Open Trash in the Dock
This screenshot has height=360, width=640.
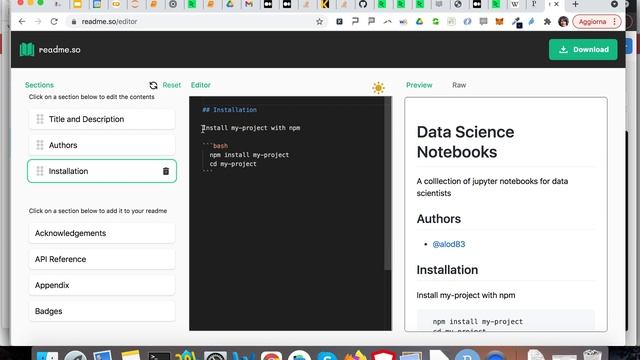click(x=592, y=355)
